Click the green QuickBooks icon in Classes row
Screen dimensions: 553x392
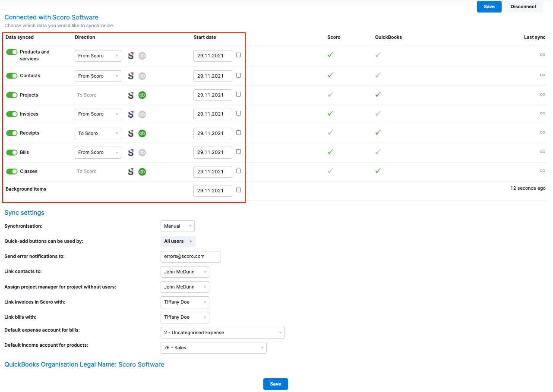click(142, 171)
